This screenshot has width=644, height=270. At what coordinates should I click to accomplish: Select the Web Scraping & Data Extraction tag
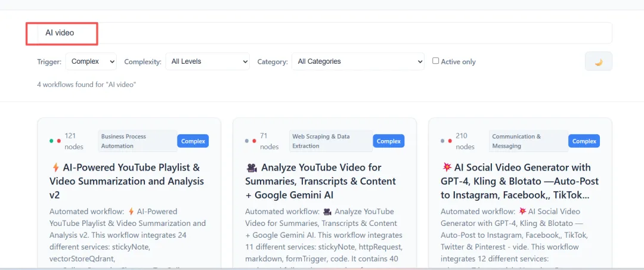pyautogui.click(x=330, y=141)
